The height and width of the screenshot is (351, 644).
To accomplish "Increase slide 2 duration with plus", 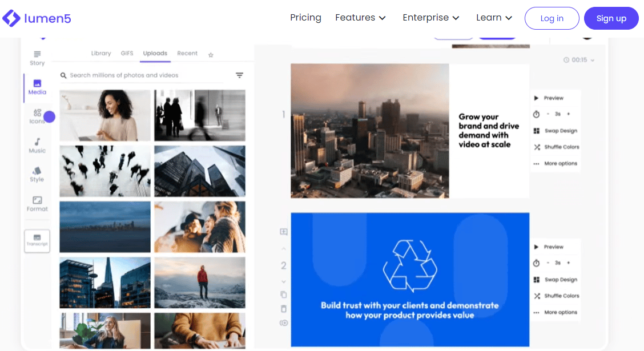I will pyautogui.click(x=569, y=263).
